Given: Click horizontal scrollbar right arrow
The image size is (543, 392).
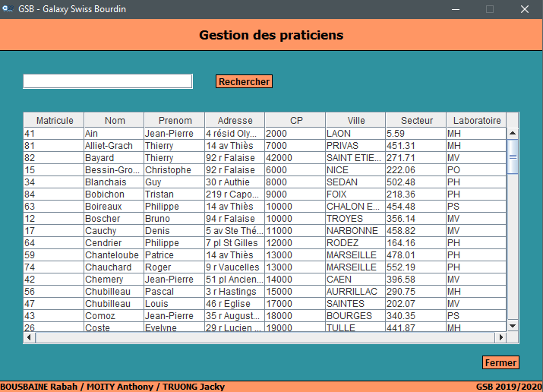Looking at the screenshot, I should point(500,337).
